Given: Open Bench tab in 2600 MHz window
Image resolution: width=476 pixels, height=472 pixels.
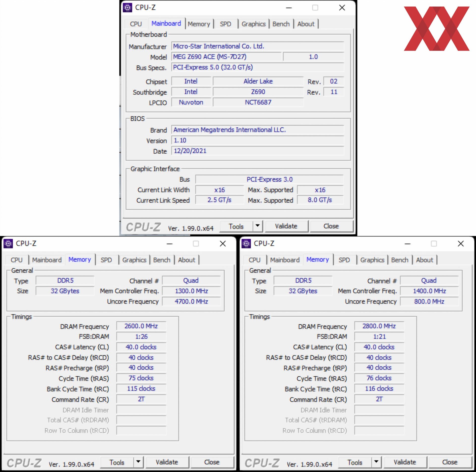Looking at the screenshot, I should pyautogui.click(x=162, y=260).
